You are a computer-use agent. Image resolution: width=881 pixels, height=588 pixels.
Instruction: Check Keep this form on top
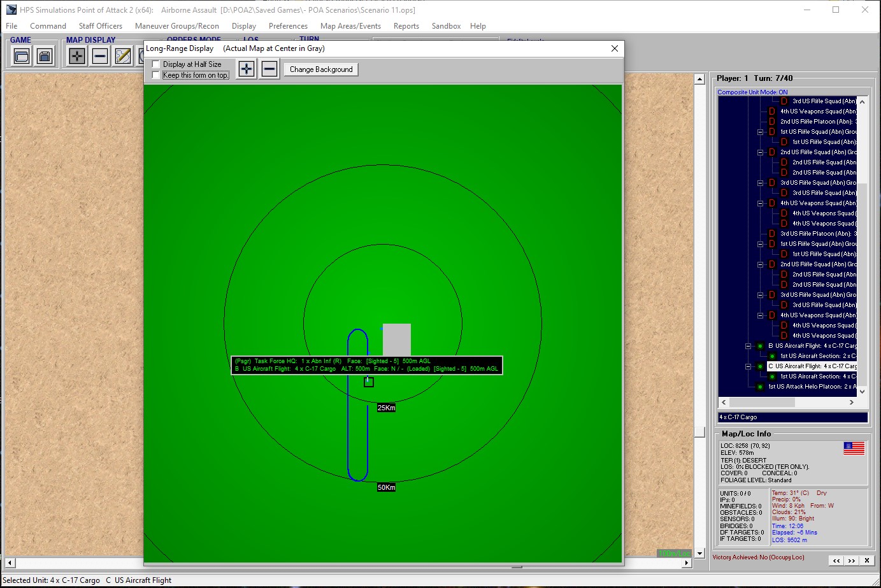[x=156, y=75]
